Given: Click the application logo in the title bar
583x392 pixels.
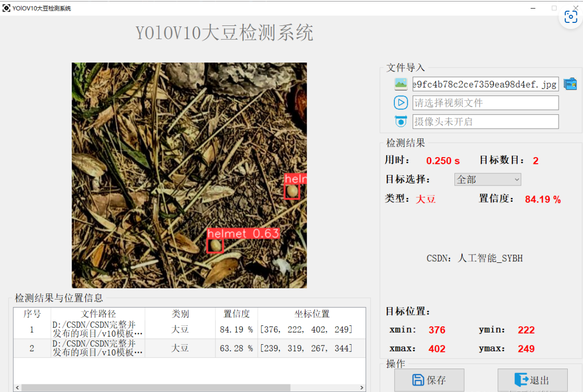Looking at the screenshot, I should 7,8.
